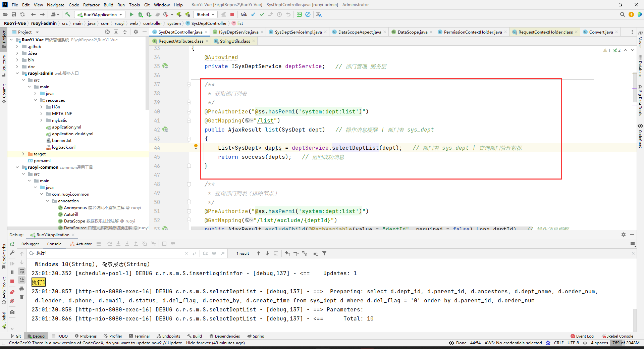This screenshot has width=644, height=349.
Task: Switch to DataScopeAspect.java tab
Action: (x=360, y=32)
